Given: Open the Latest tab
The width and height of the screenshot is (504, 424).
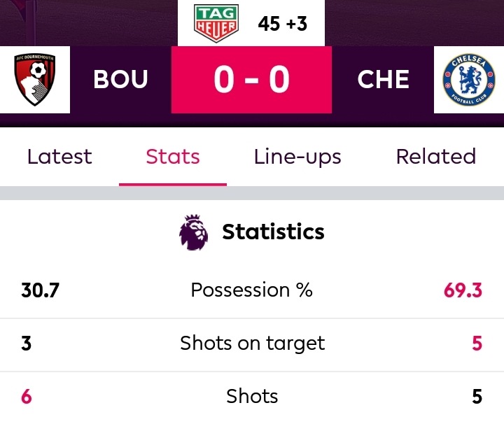Looking at the screenshot, I should 59,157.
